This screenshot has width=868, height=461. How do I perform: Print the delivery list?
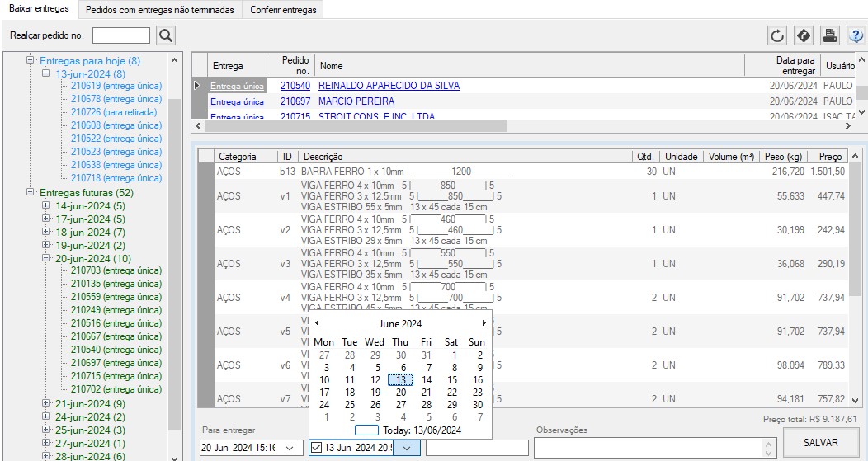(x=830, y=35)
